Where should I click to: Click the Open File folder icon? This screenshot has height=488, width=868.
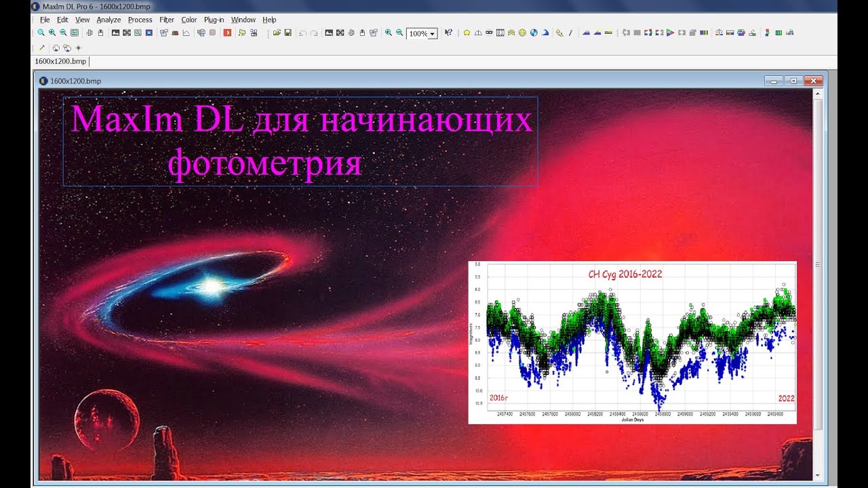coord(277,33)
